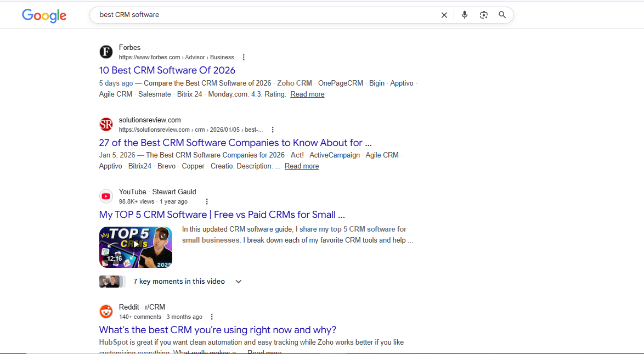This screenshot has height=354, width=644.
Task: Click the Forbes favicon
Action: pos(106,52)
